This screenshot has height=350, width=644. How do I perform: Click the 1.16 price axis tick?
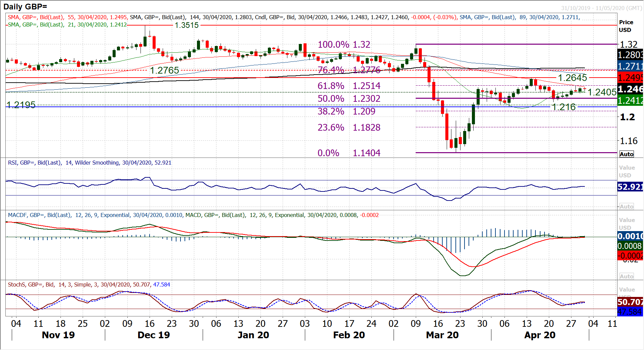(629, 141)
